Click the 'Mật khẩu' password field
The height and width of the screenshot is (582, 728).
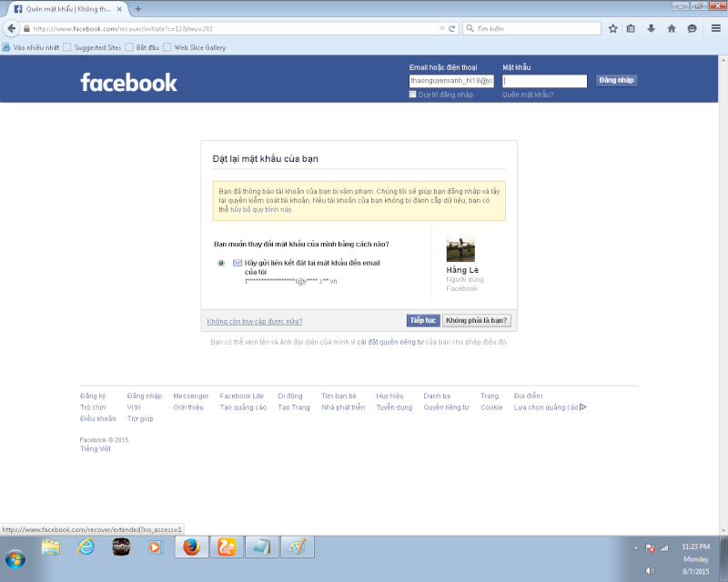point(544,81)
